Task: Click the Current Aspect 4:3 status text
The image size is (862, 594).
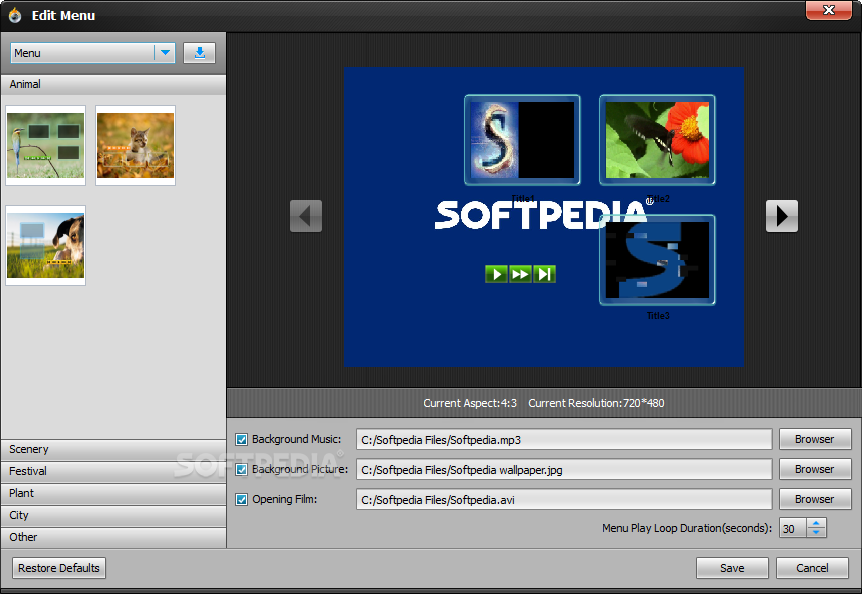Action: pyautogui.click(x=470, y=403)
